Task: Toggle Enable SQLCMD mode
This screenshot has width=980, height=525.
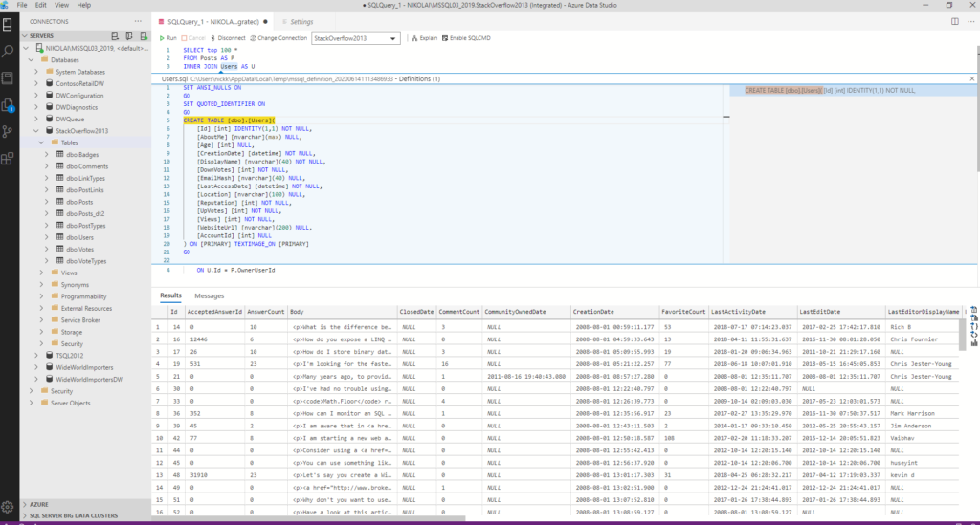Action: 466,38
